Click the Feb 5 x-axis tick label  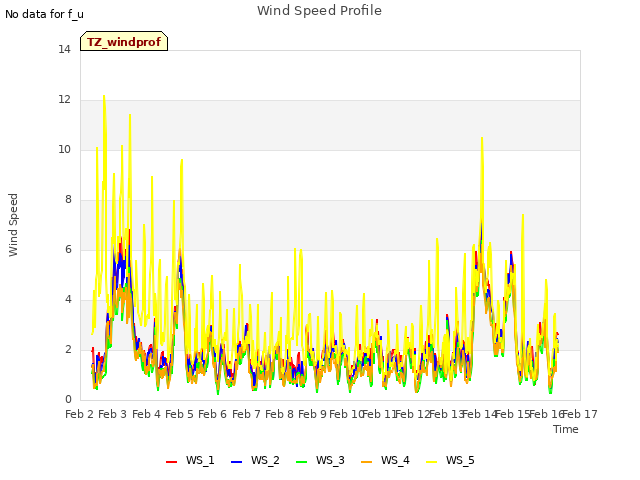pos(179,414)
